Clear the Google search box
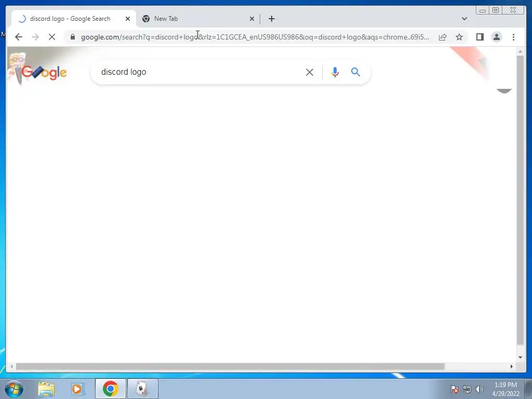Viewport: 532px width, 399px height. 310,72
